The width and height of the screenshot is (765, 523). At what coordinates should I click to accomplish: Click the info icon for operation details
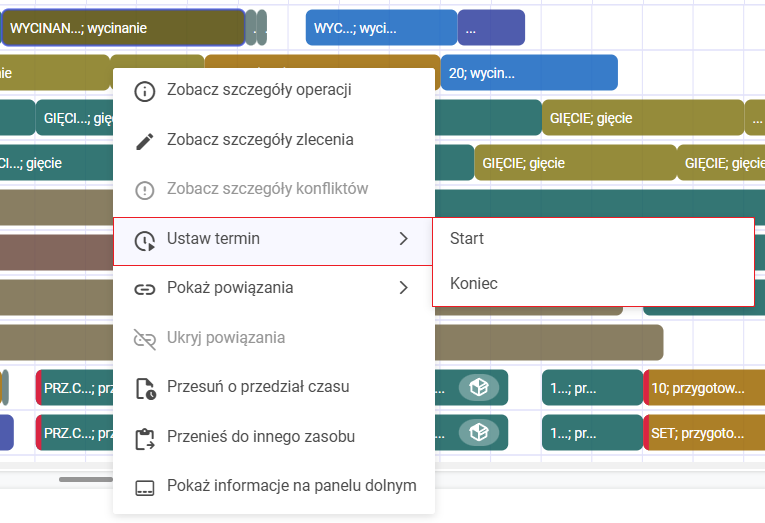pyautogui.click(x=145, y=91)
